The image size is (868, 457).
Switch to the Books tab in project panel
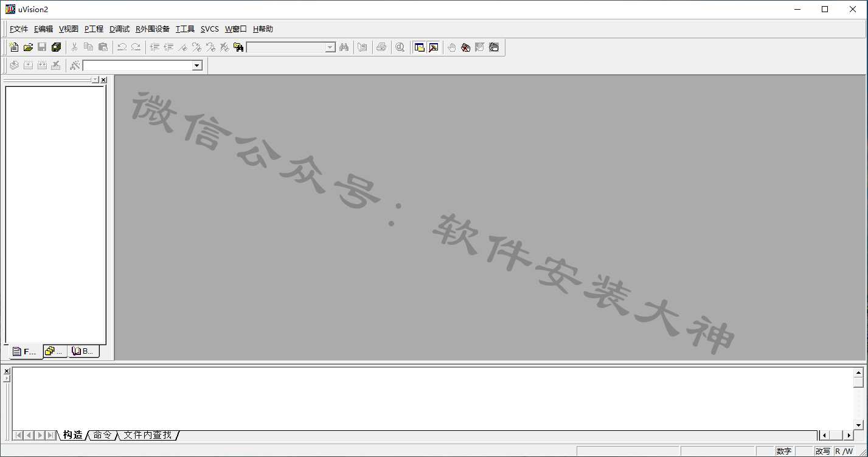click(x=83, y=351)
